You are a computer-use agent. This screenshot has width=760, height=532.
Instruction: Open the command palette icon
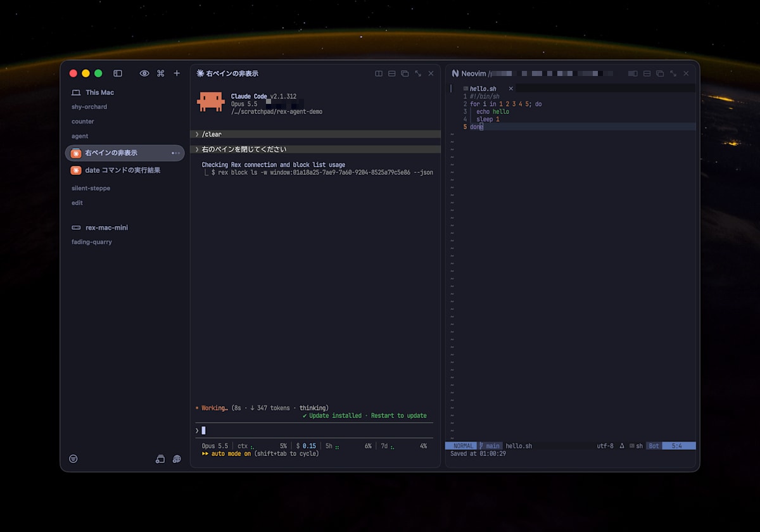coord(161,73)
